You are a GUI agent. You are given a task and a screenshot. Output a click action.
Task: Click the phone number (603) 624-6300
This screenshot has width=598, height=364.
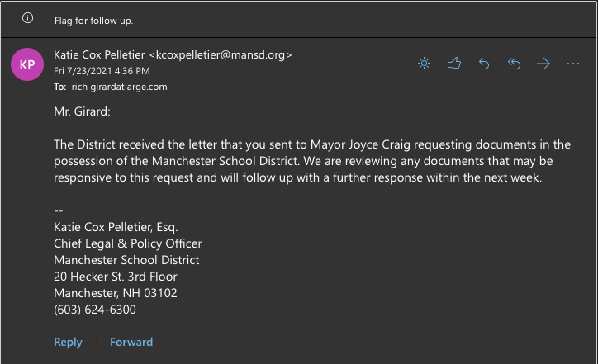coord(95,310)
